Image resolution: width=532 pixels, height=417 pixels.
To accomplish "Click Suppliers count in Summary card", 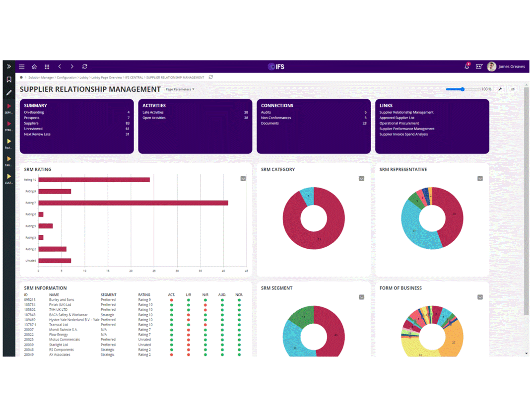I will [x=128, y=123].
